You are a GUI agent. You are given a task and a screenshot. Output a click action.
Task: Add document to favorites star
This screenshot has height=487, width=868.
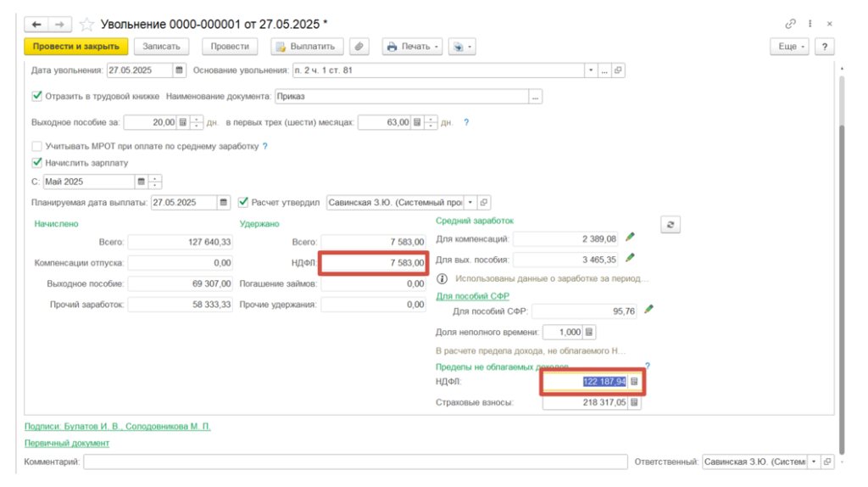tap(86, 25)
